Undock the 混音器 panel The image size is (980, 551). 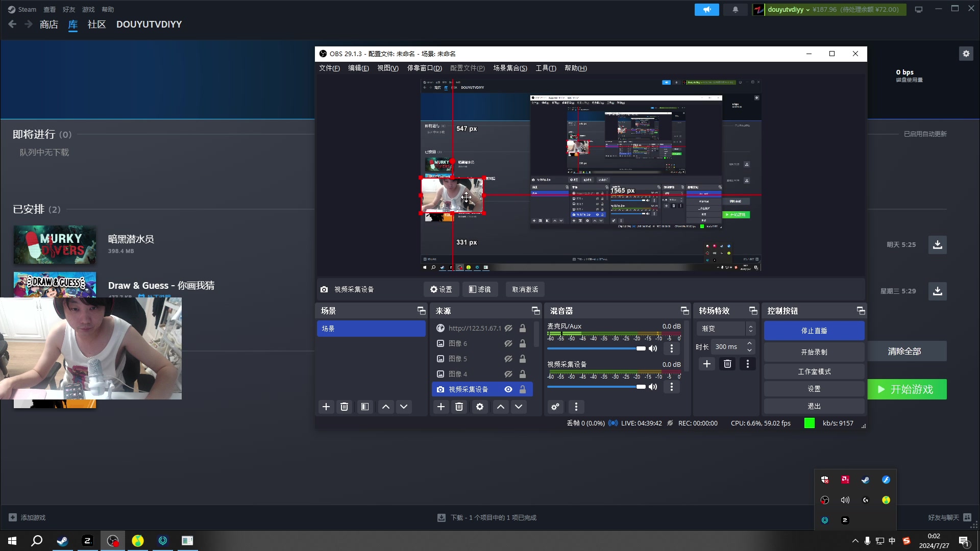click(684, 311)
